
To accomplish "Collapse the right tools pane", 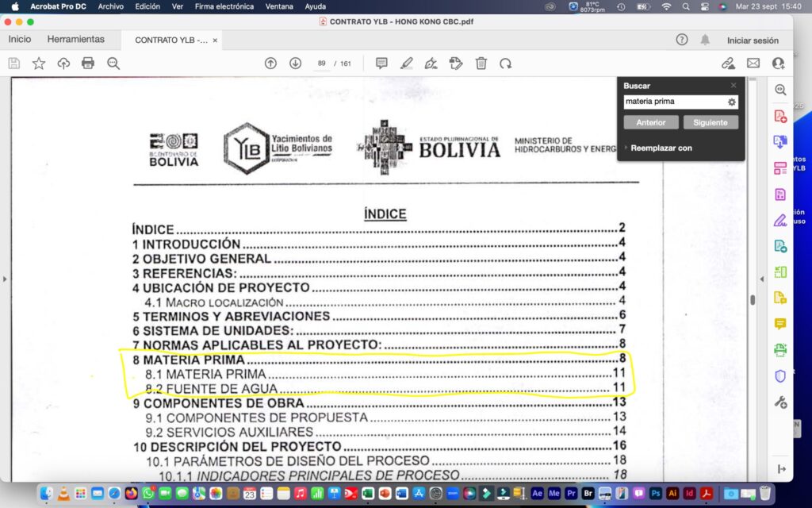I will 781,469.
